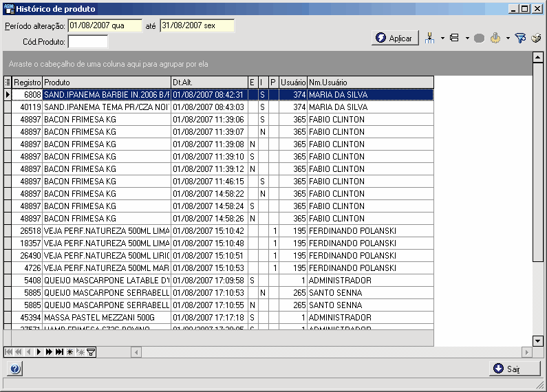This screenshot has height=392, width=547.
Task: Go to next page navigator button
Action: pyautogui.click(x=49, y=352)
